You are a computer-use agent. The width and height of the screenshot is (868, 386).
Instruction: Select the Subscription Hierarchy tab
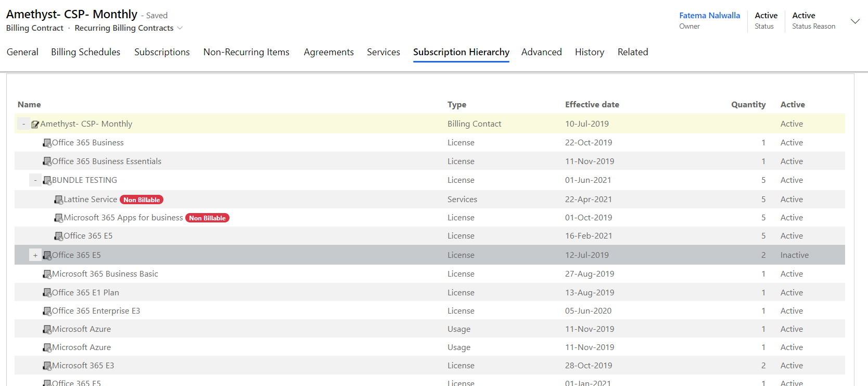coord(461,52)
